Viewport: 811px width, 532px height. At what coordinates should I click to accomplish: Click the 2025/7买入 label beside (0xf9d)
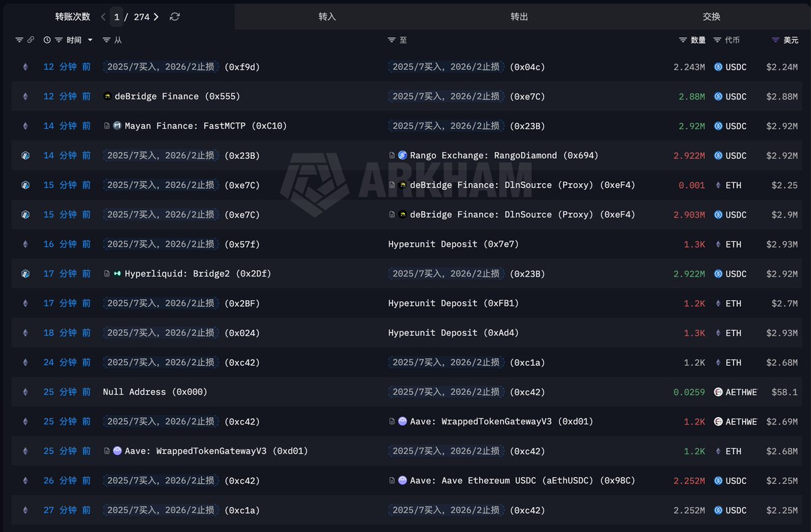tap(161, 67)
